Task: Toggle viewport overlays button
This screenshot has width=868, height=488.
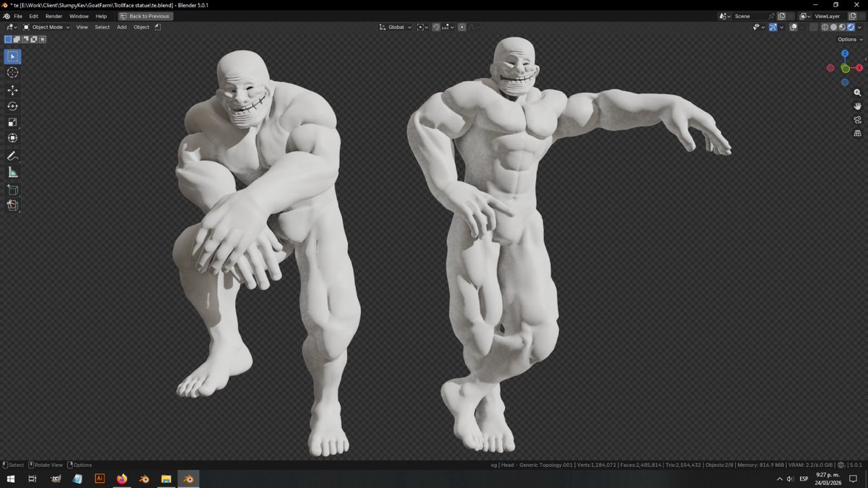Action: point(793,27)
